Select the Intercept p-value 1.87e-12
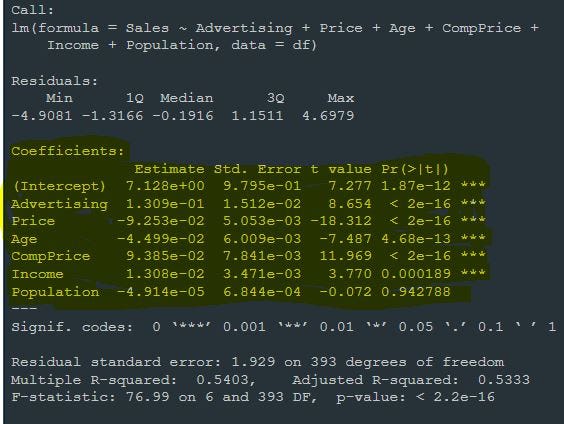 point(416,186)
